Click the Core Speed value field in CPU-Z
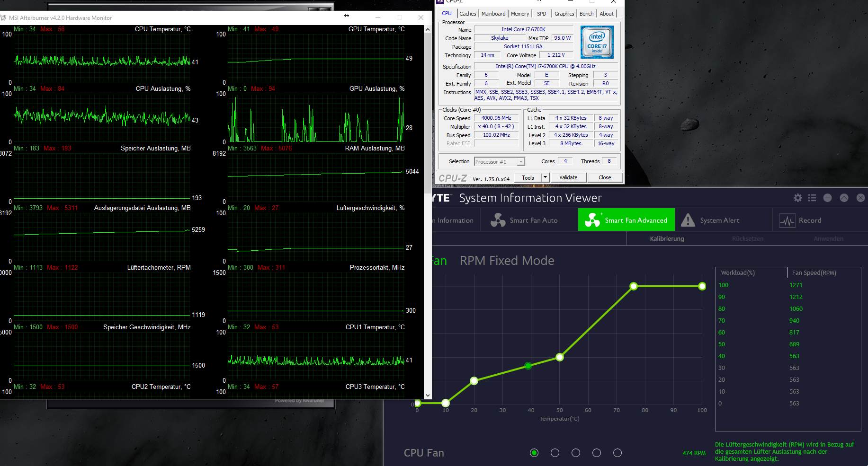Viewport: 868px width, 466px height. tap(496, 118)
